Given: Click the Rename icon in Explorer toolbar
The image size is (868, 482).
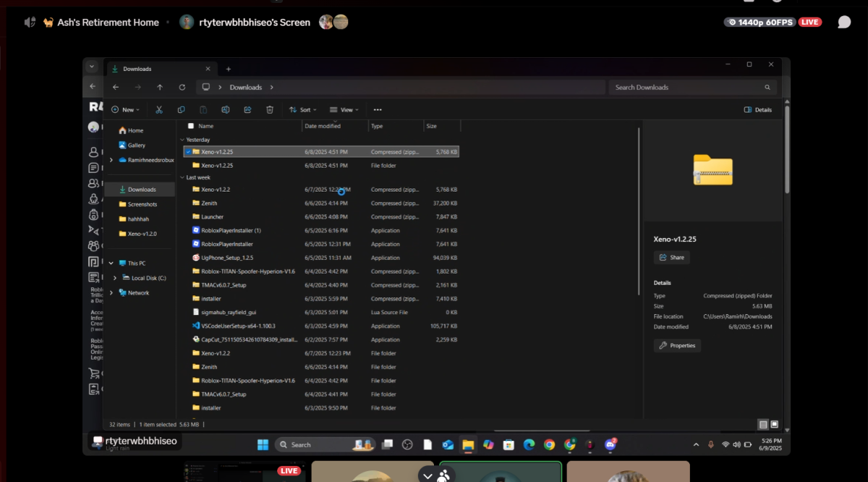Looking at the screenshot, I should click(x=226, y=110).
